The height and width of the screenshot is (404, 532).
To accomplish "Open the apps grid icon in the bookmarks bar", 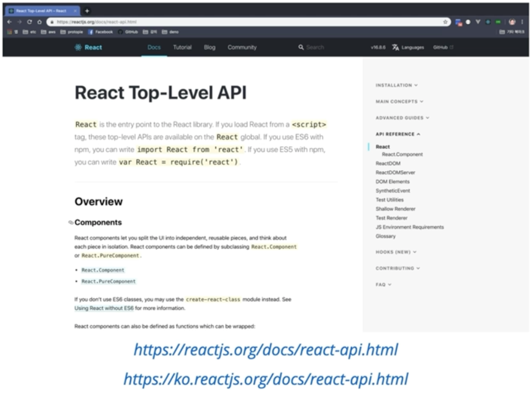I will [x=10, y=32].
